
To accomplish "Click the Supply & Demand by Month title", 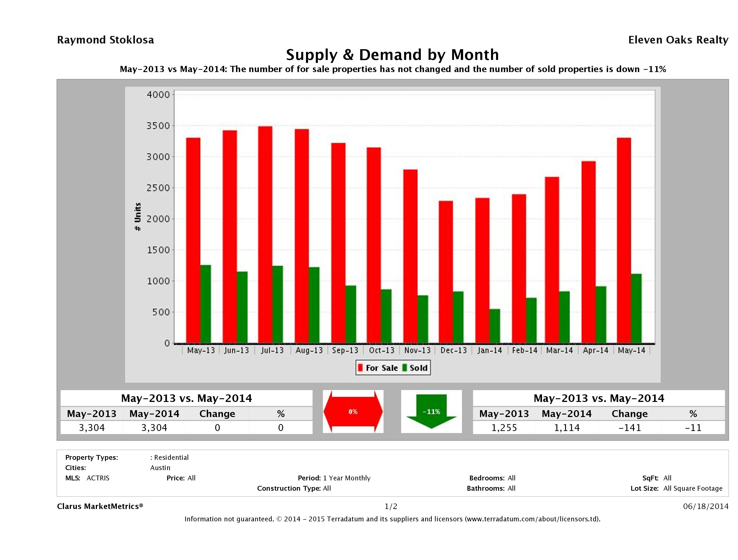I will [392, 55].
